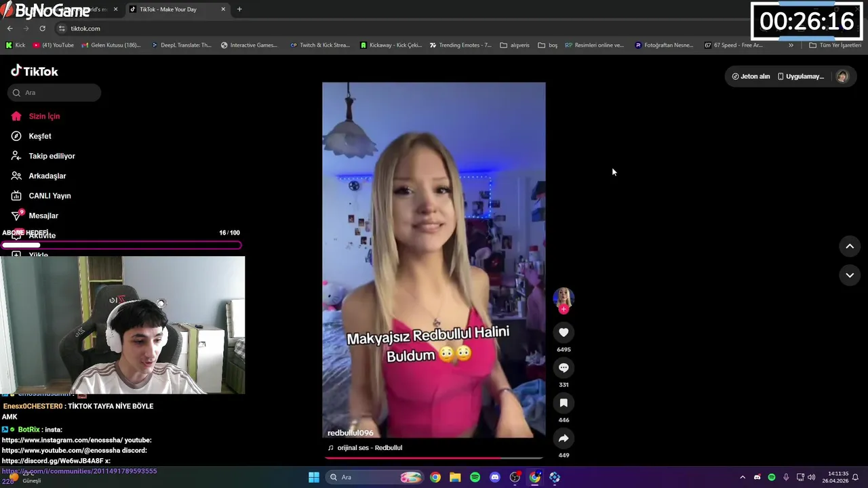Open comments on the video
This screenshot has height=488, width=868.
click(564, 367)
